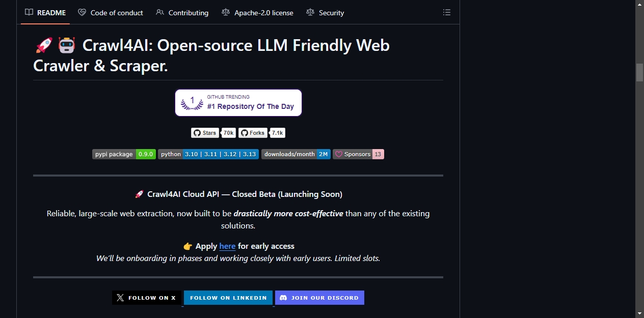
Task: Click the rocket emoji in the heading
Action: click(44, 45)
